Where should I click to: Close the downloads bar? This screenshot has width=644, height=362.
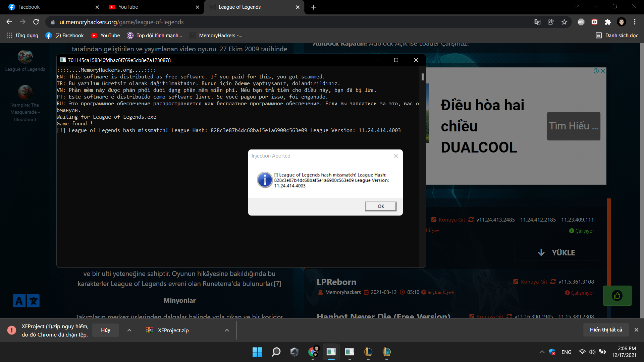click(636, 330)
